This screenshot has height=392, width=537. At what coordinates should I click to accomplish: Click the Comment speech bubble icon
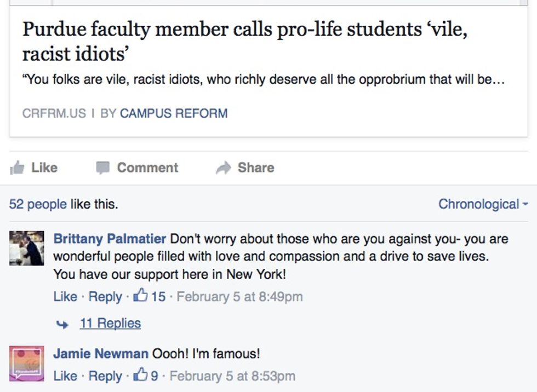pyautogui.click(x=102, y=168)
